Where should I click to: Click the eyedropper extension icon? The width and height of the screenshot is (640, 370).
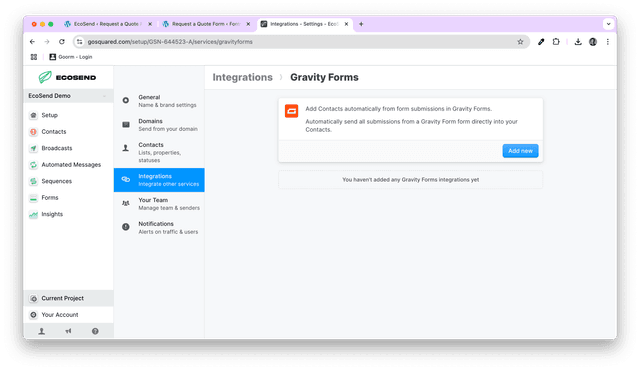(x=541, y=42)
